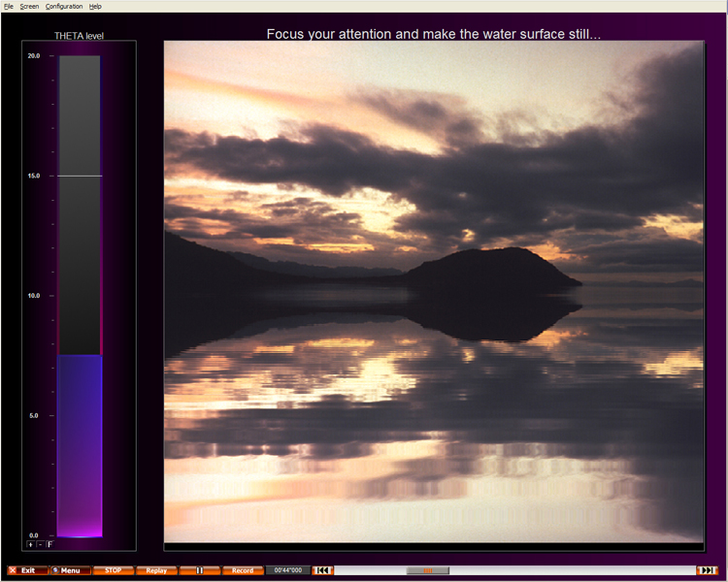Jump to start with rewind button
728x582 pixels.
pyautogui.click(x=322, y=570)
